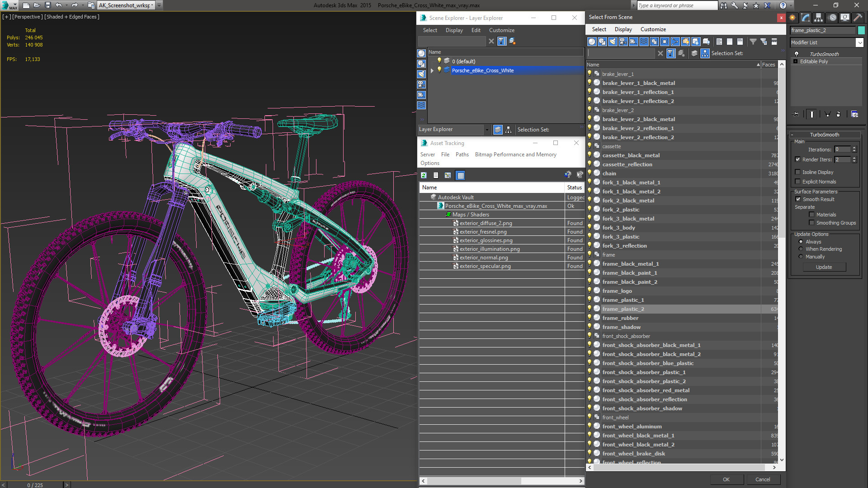This screenshot has width=868, height=488.
Task: Toggle Render Iters checkbox in TurboSmooth
Action: [798, 160]
